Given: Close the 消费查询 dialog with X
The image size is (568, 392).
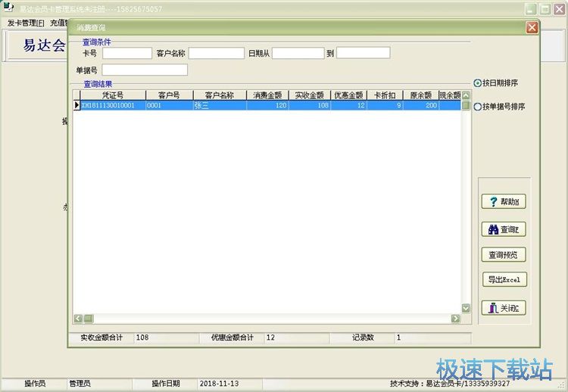Looking at the screenshot, I should click(x=532, y=27).
